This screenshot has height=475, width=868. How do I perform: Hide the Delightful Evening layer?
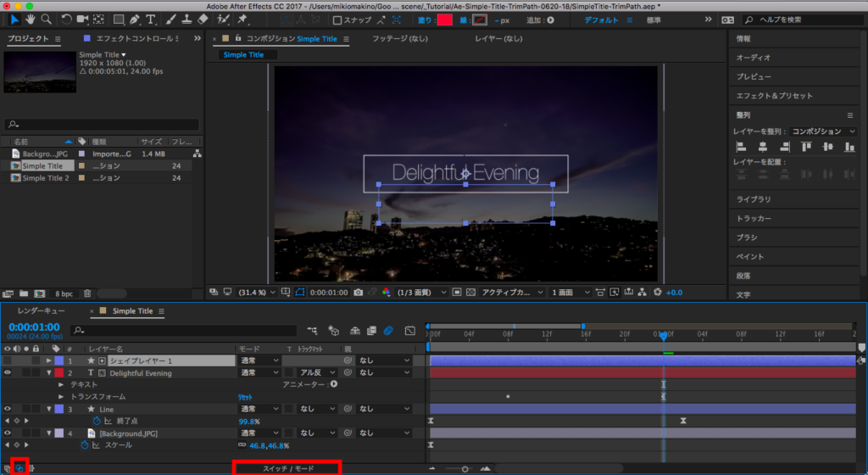[x=8, y=372]
